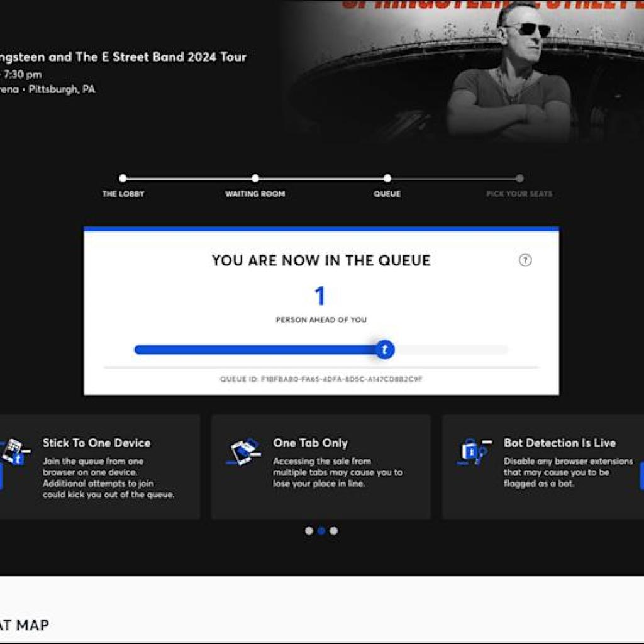This screenshot has width=644, height=644.
Task: Click the Ticketmaster t logo on the progress bar
Action: (384, 350)
